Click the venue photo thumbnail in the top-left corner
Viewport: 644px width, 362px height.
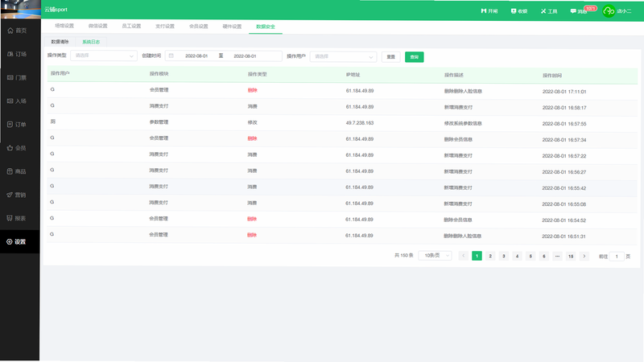click(21, 9)
